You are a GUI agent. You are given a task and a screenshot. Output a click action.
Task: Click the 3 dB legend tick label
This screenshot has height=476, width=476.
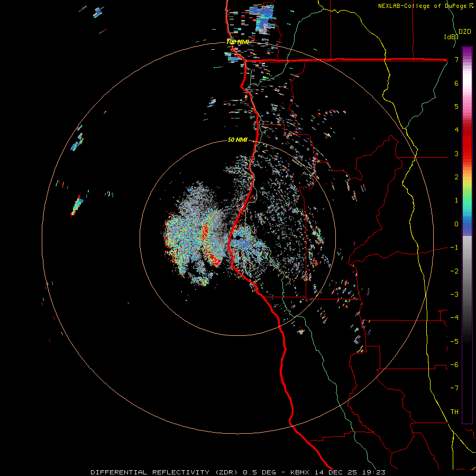tap(456, 153)
